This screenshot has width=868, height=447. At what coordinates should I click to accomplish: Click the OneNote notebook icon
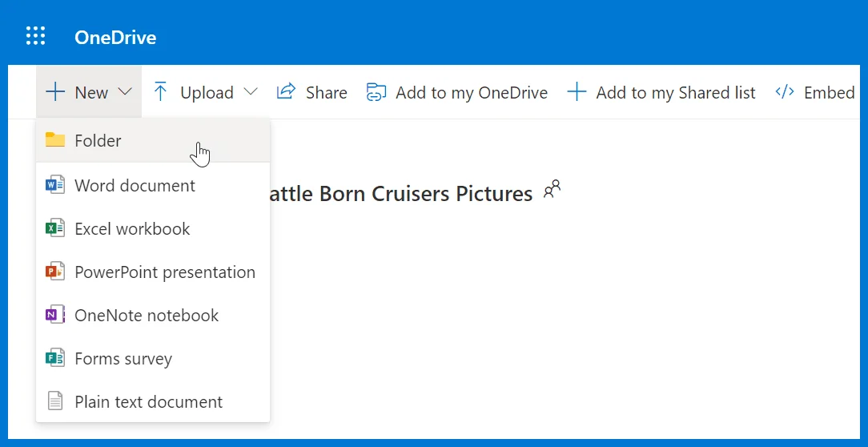coord(54,315)
